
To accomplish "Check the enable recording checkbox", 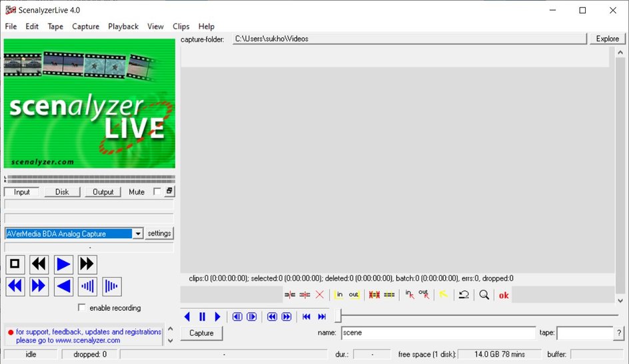I will [x=82, y=308].
